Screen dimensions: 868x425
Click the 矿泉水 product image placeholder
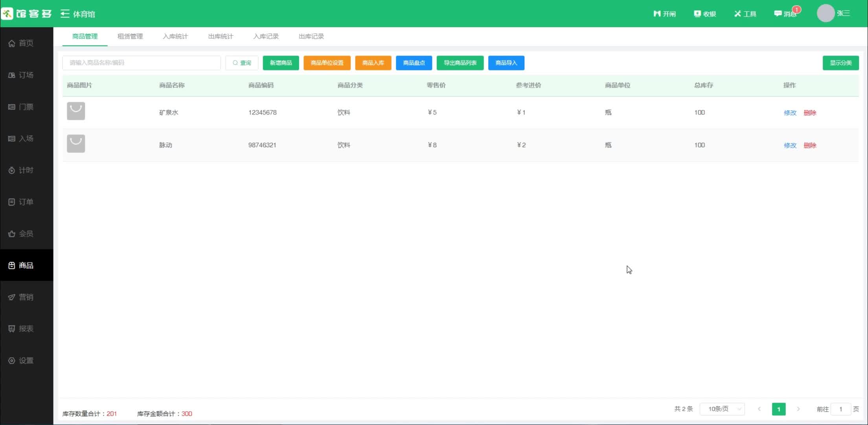click(76, 111)
